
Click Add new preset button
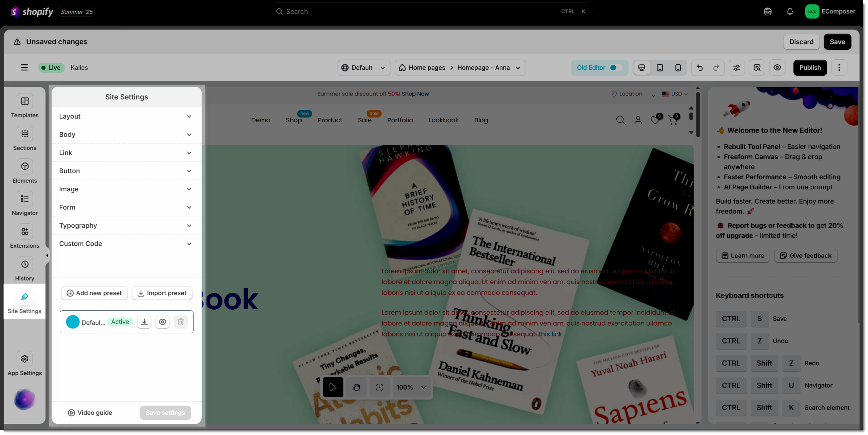tap(94, 293)
